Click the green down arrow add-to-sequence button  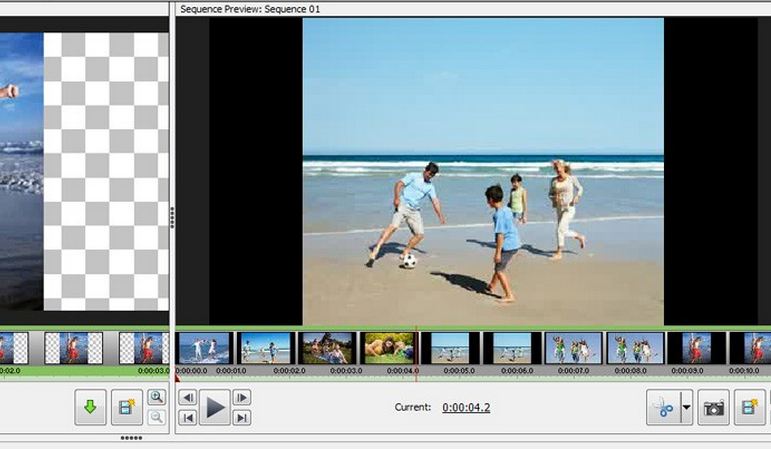tap(90, 407)
